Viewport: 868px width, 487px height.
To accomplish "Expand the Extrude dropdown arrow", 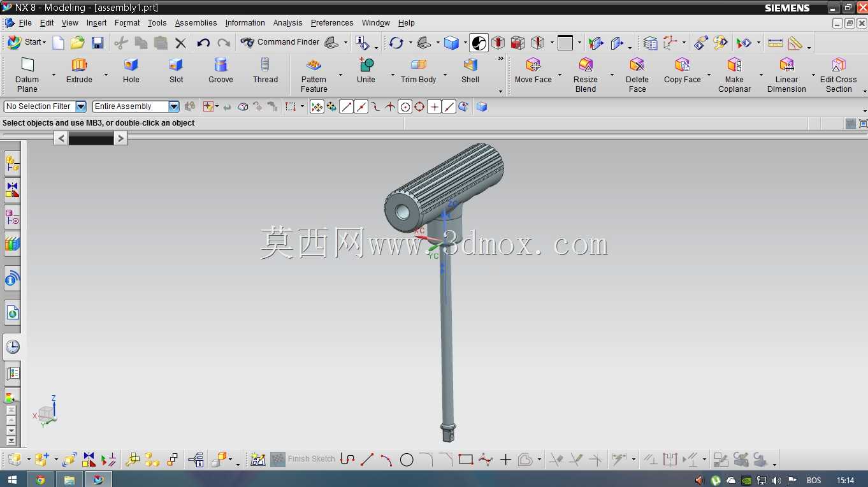I will (106, 75).
